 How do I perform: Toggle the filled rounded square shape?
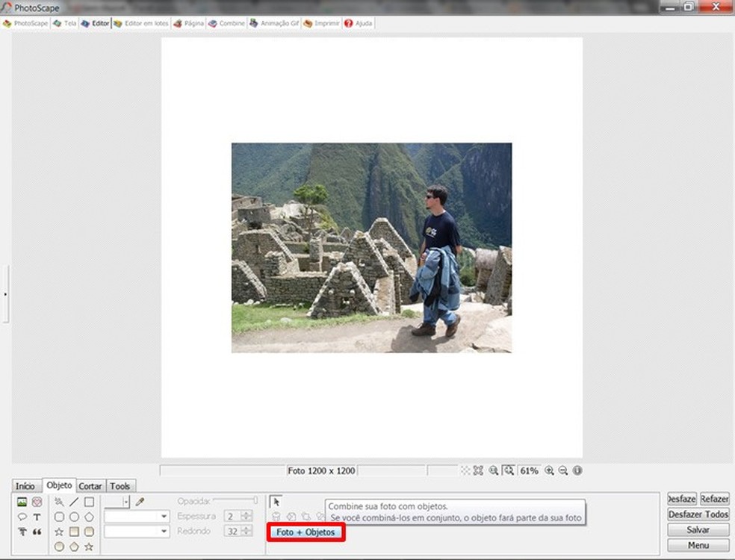88,532
